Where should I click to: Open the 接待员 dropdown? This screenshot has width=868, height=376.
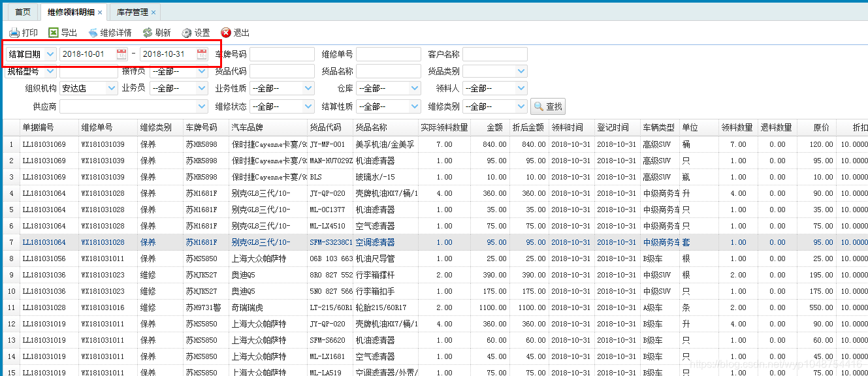pos(202,71)
